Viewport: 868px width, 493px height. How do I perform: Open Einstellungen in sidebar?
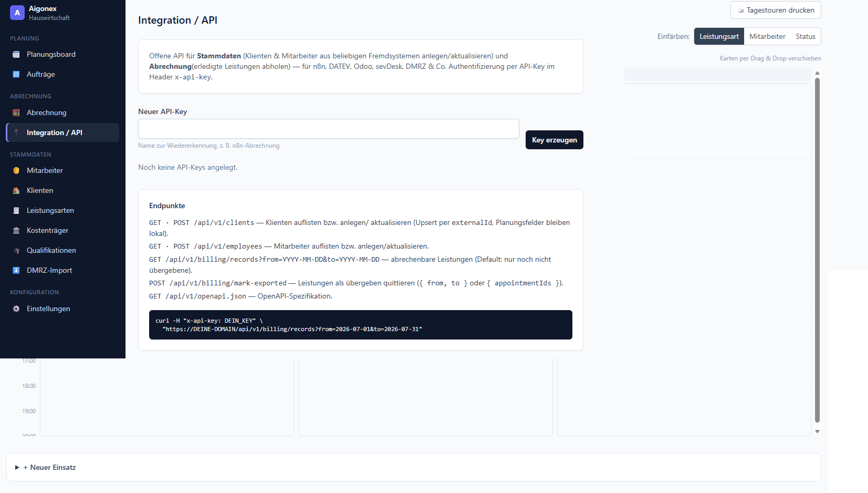pyautogui.click(x=62, y=309)
